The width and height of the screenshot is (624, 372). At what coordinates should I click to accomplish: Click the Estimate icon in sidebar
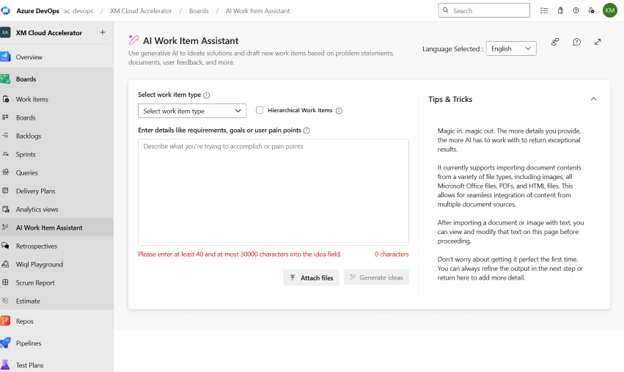pyautogui.click(x=6, y=301)
